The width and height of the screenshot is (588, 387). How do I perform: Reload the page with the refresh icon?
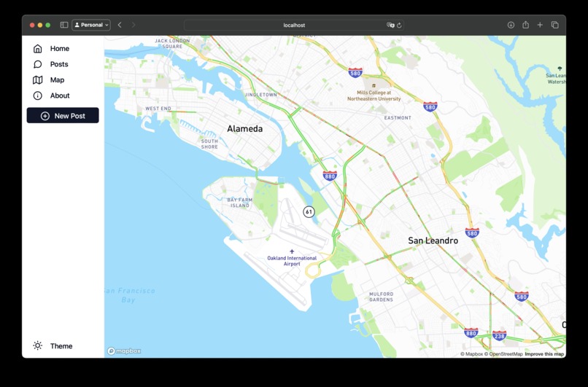pyautogui.click(x=399, y=25)
